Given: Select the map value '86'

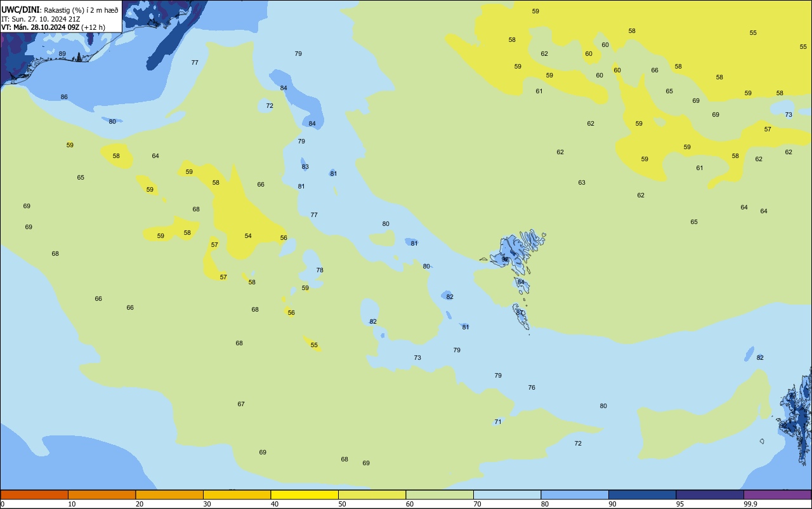Looking at the screenshot, I should pyautogui.click(x=64, y=97).
